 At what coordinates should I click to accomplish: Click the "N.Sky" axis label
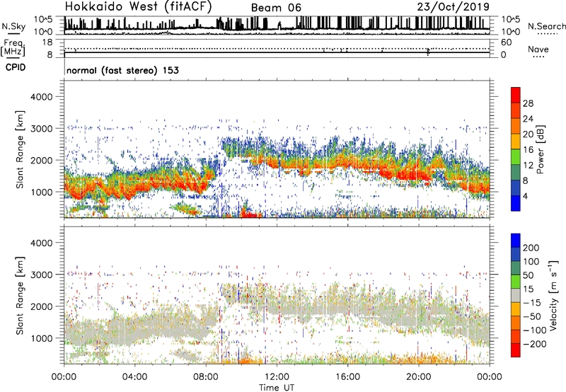click(13, 26)
